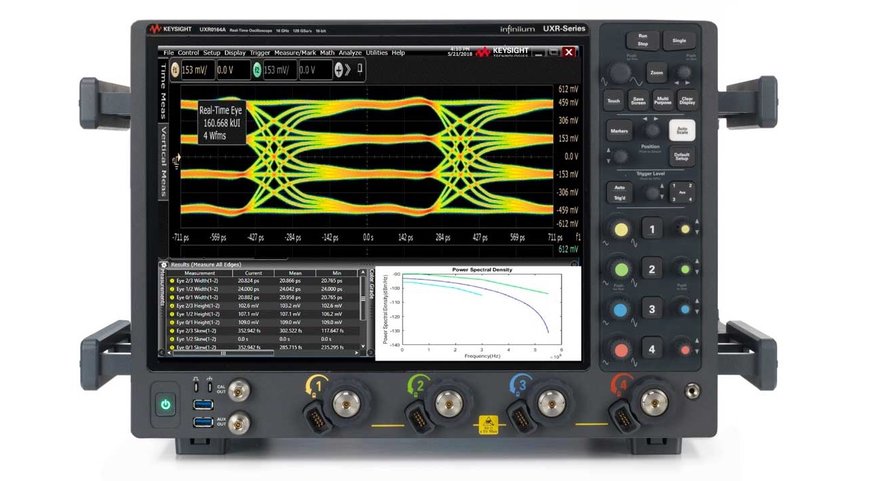Click the ground reference marker icon at waveform left
This screenshot has height=481, width=870.
[x=176, y=161]
